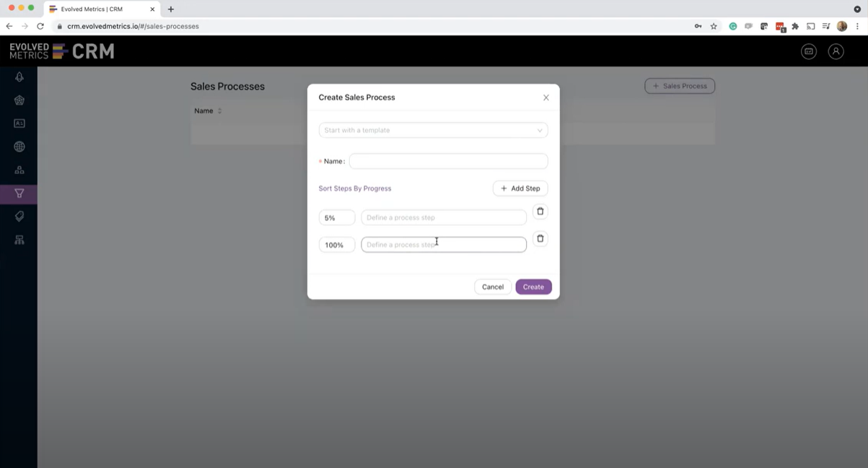The height and width of the screenshot is (468, 868).
Task: Click the 100% progress value field
Action: point(336,244)
